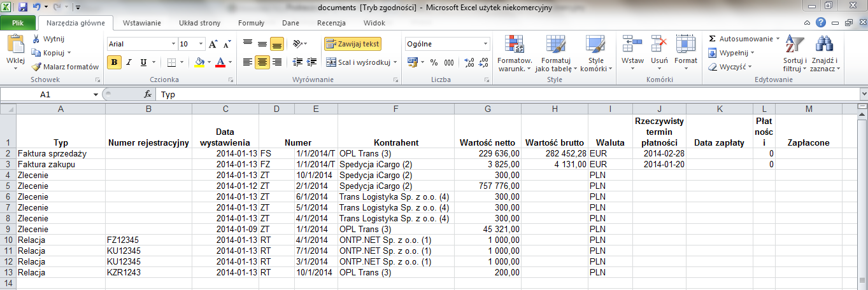Save document using quick access floppy icon
868x290 pixels.
pos(23,8)
